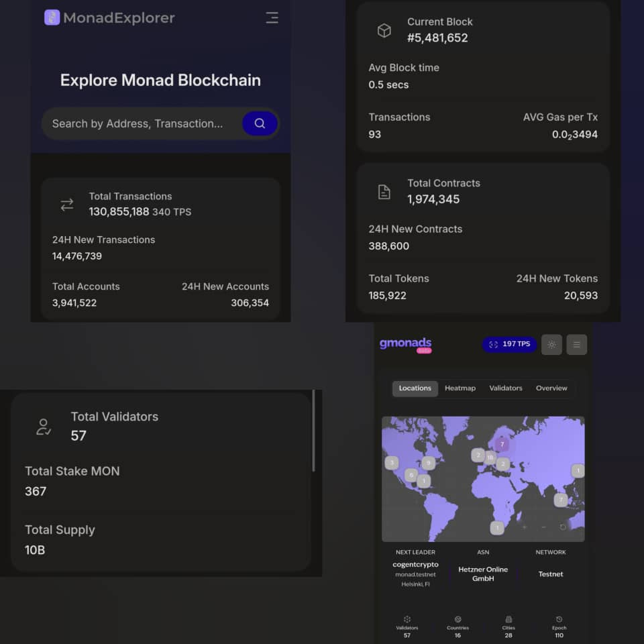Image resolution: width=644 pixels, height=644 pixels.
Task: Click the 20,593 new tokens value
Action: tap(581, 295)
